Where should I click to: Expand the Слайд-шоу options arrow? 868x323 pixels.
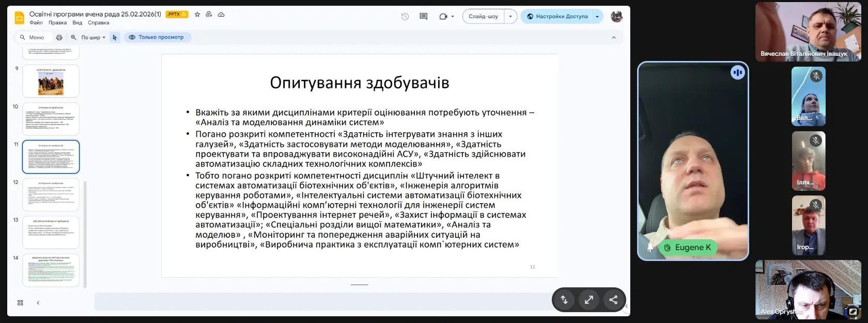click(510, 17)
